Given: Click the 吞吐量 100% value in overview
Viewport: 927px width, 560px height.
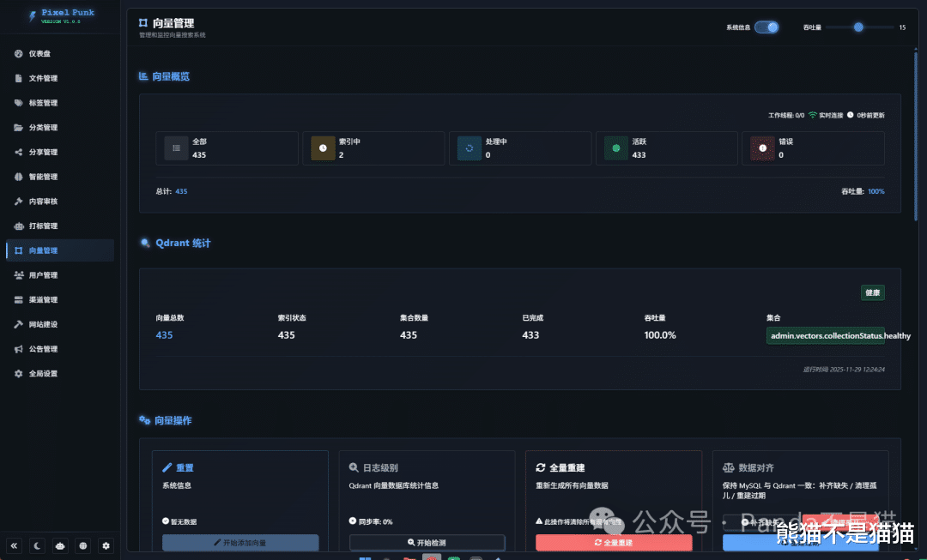Looking at the screenshot, I should pos(876,191).
